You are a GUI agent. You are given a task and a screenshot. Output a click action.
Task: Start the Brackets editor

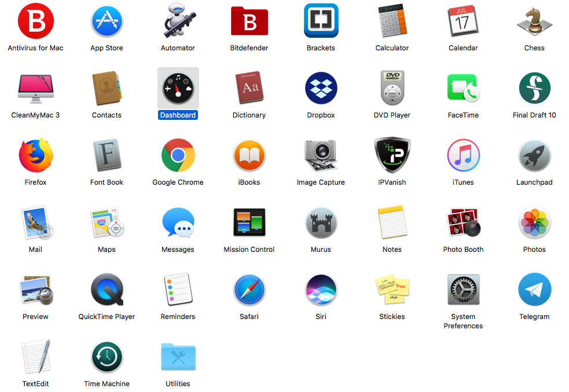click(321, 21)
